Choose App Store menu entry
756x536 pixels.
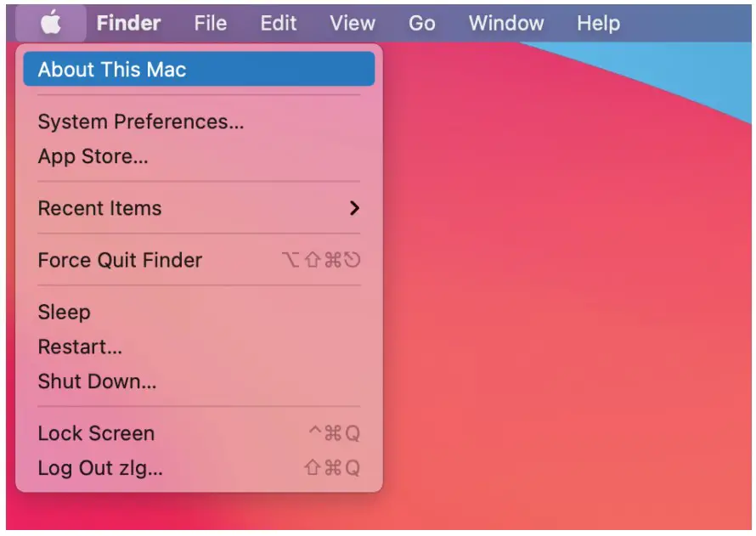(199, 156)
